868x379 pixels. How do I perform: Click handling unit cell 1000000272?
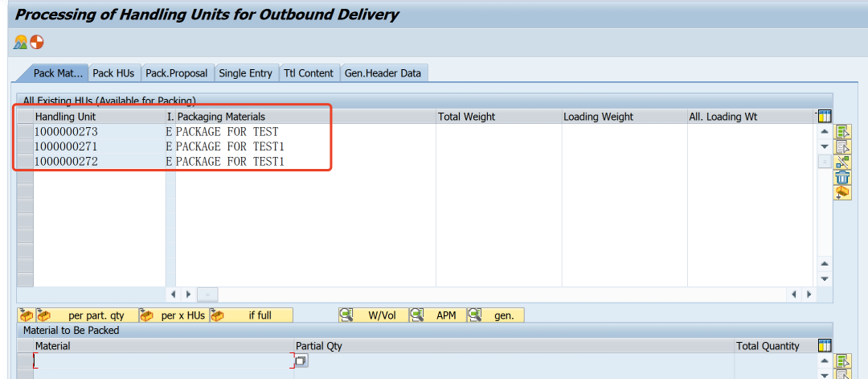[100, 162]
